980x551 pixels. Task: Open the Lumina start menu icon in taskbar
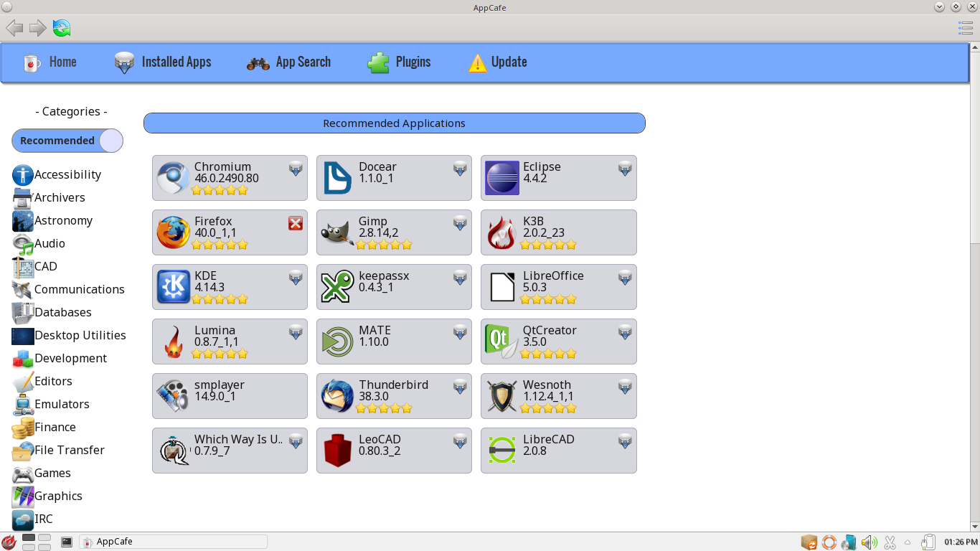[9, 542]
